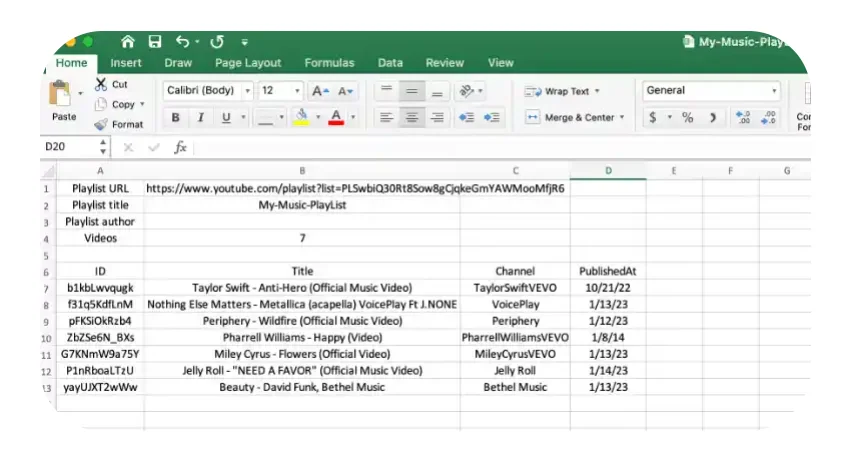860x449 pixels.
Task: Apply the cell borders button
Action: 266,117
